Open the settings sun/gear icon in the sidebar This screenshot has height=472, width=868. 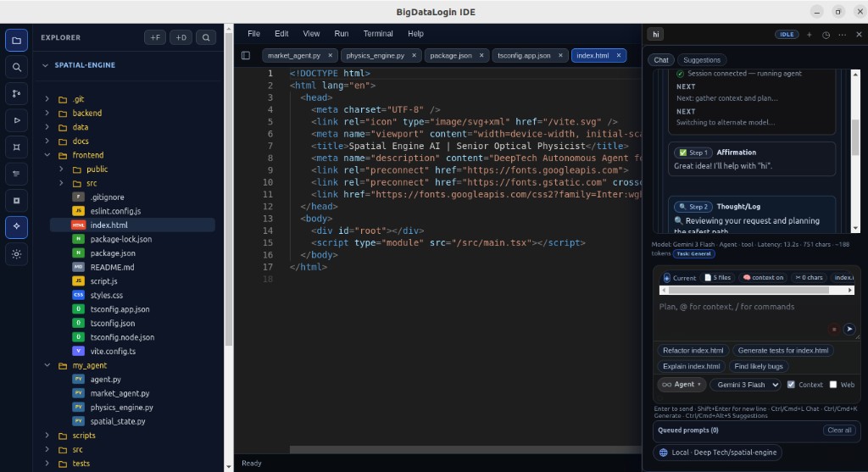coord(17,254)
